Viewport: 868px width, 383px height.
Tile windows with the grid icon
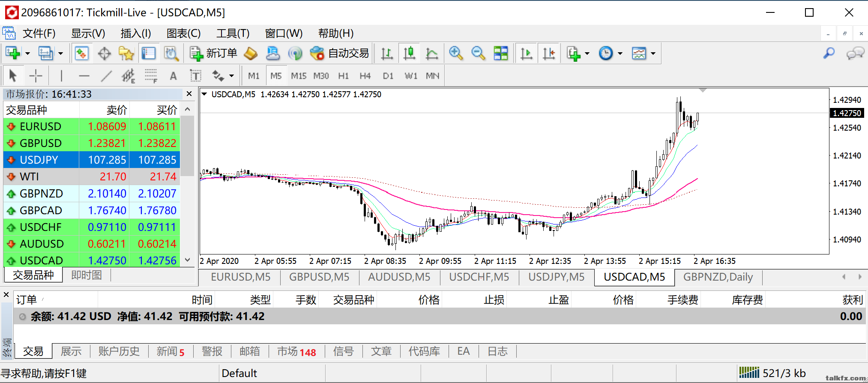tap(500, 54)
